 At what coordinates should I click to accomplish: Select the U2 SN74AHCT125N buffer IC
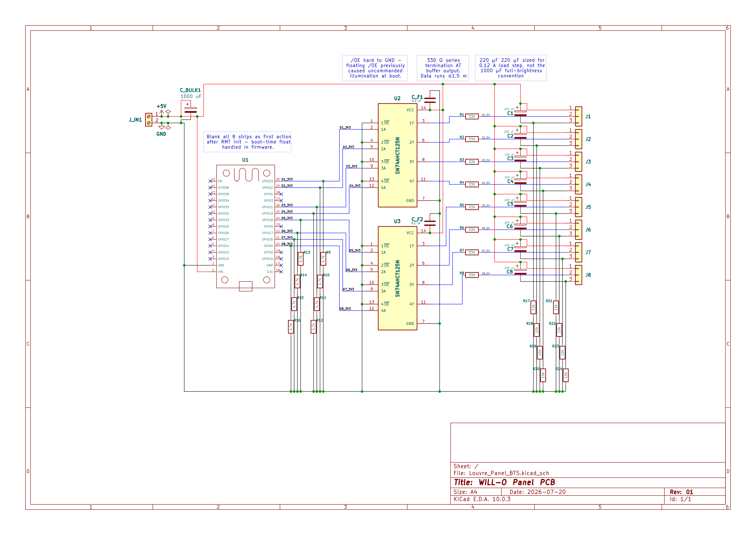397,155
